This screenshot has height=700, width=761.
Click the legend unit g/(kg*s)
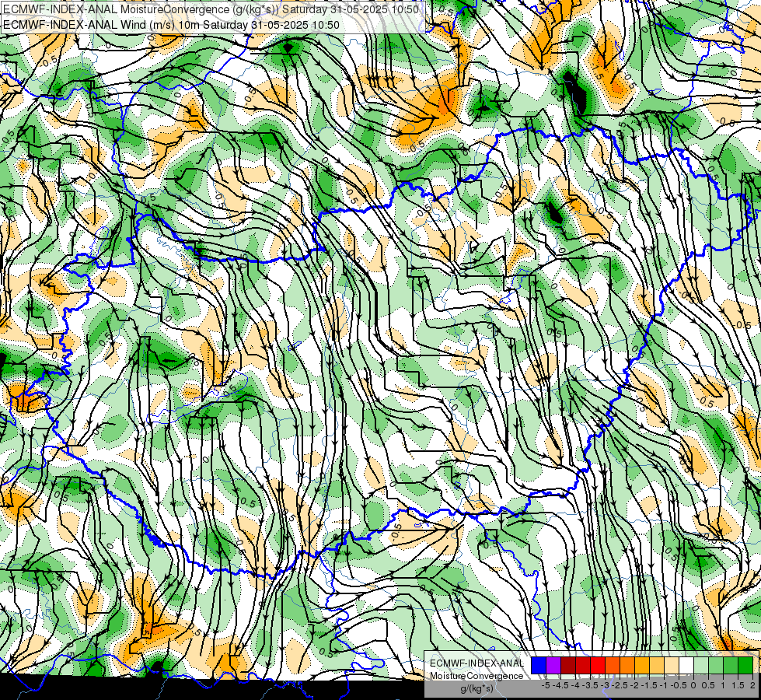tap(476, 688)
